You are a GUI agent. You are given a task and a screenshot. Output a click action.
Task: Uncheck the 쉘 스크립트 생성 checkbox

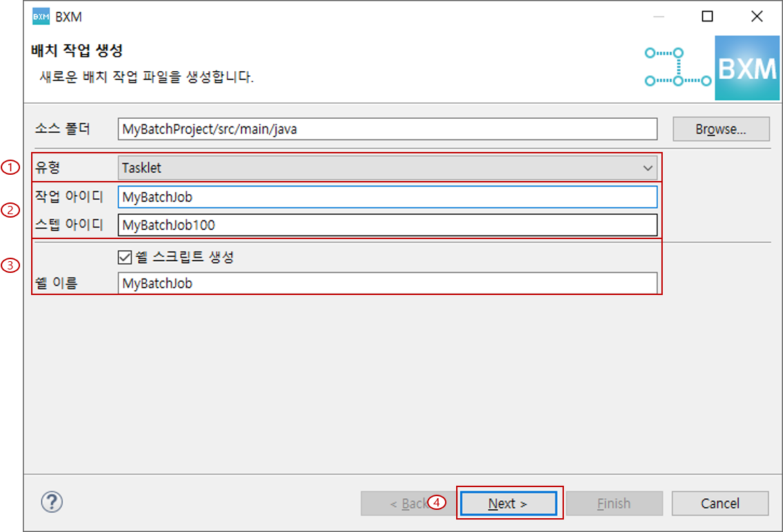124,256
